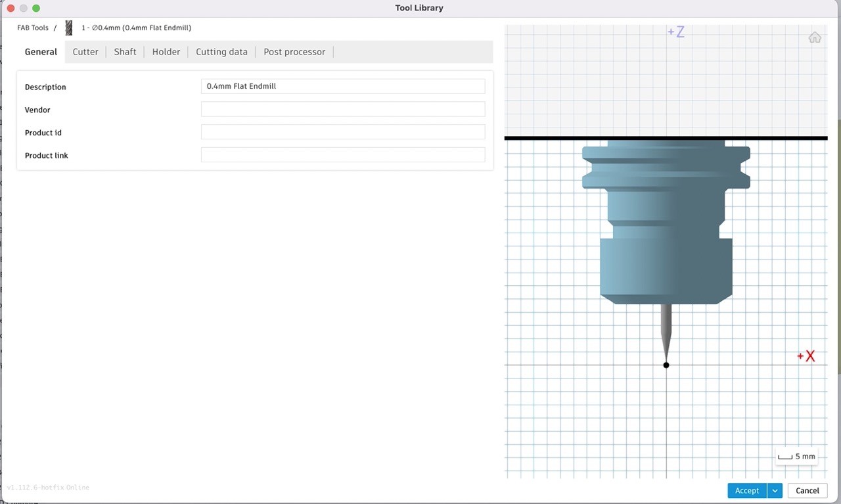Open the Cutter tab
Screen dimensions: 841x504
(85, 52)
